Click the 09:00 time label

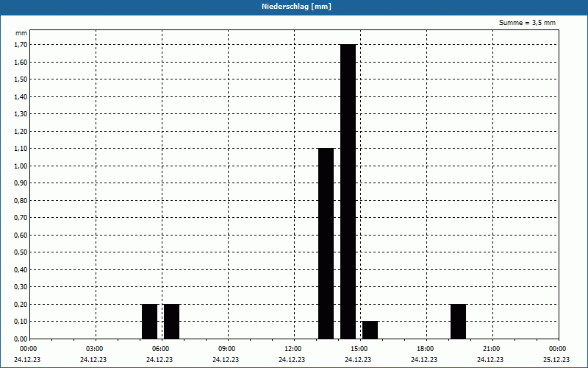(x=227, y=349)
